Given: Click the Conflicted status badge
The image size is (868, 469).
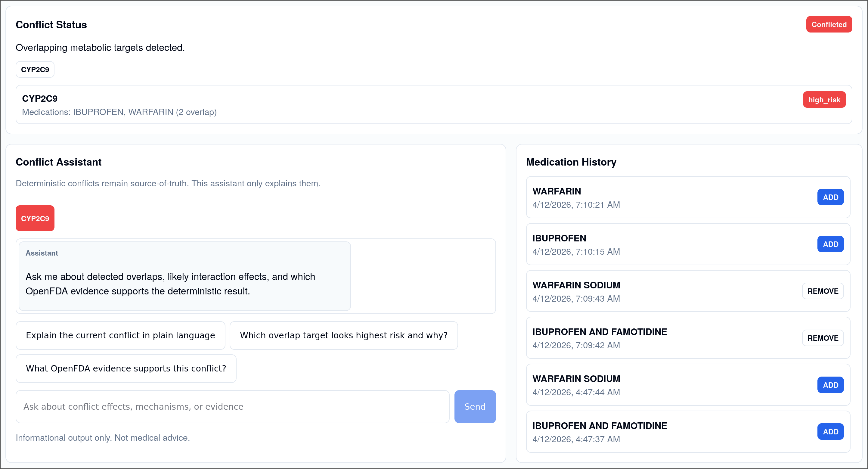Looking at the screenshot, I should click(829, 24).
